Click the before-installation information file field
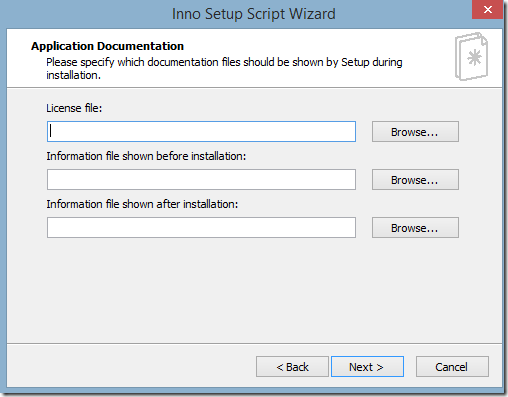Image resolution: width=508 pixels, height=397 pixels. tap(201, 180)
